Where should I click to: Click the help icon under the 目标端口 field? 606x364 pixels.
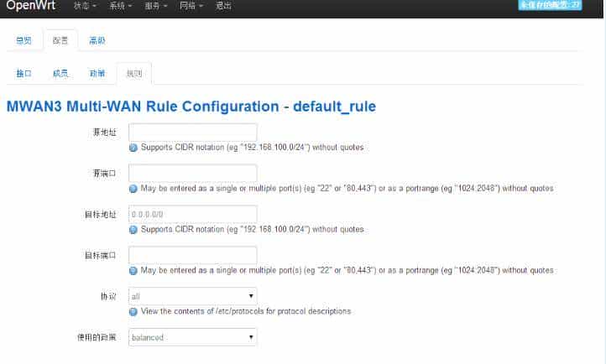(133, 271)
